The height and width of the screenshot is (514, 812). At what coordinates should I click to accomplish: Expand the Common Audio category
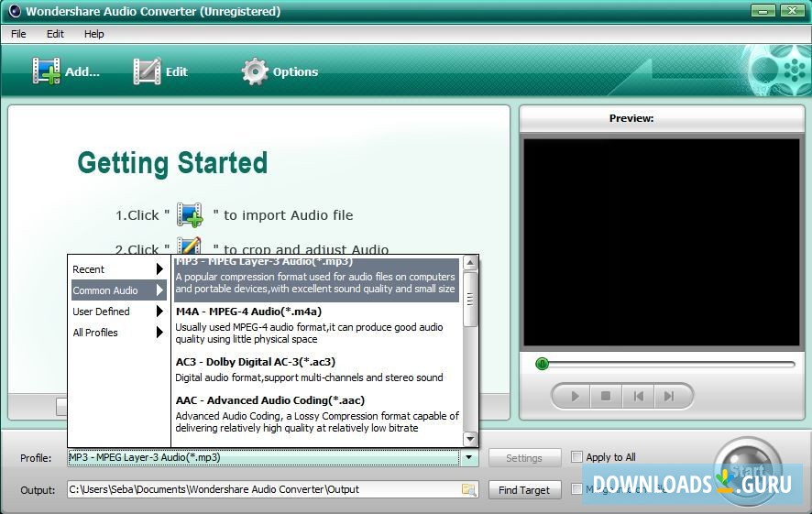point(118,290)
